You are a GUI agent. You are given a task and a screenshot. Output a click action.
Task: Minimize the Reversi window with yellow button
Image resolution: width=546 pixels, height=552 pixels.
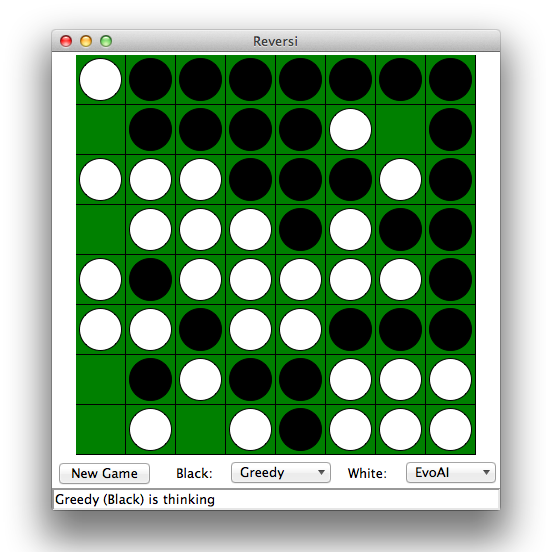[x=86, y=41]
